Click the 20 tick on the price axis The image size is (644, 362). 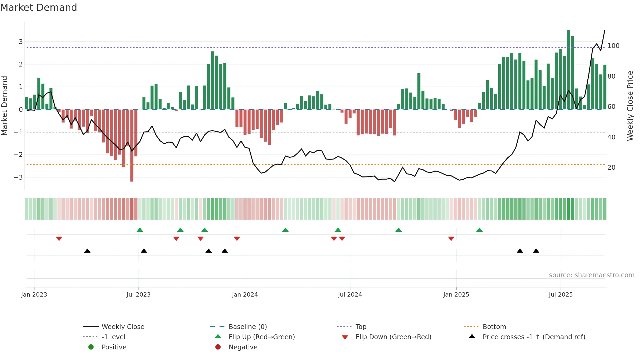611,168
